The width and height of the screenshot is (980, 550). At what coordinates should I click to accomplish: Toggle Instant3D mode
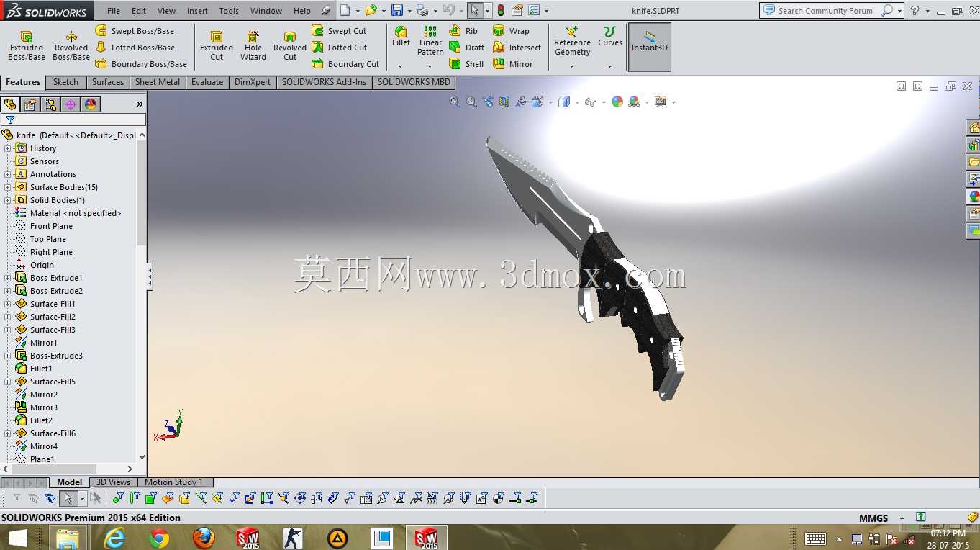pyautogui.click(x=650, y=47)
